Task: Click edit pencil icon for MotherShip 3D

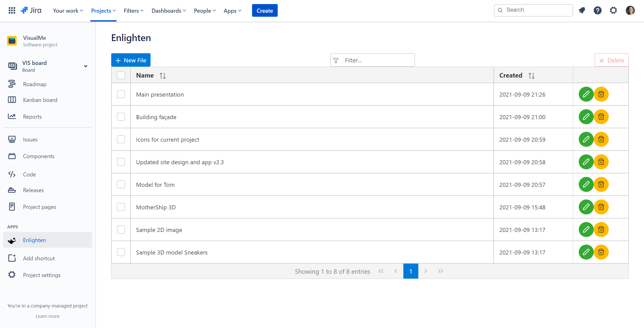Action: [586, 207]
